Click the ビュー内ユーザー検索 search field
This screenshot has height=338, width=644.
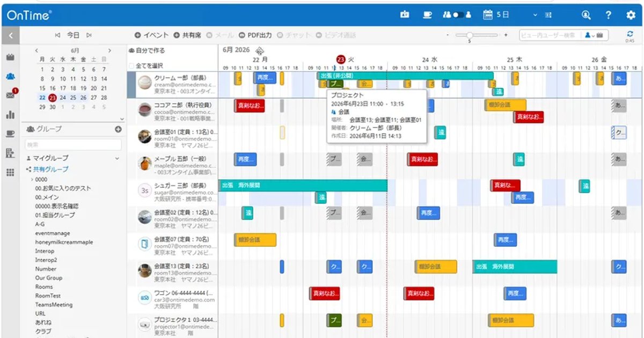pos(551,35)
